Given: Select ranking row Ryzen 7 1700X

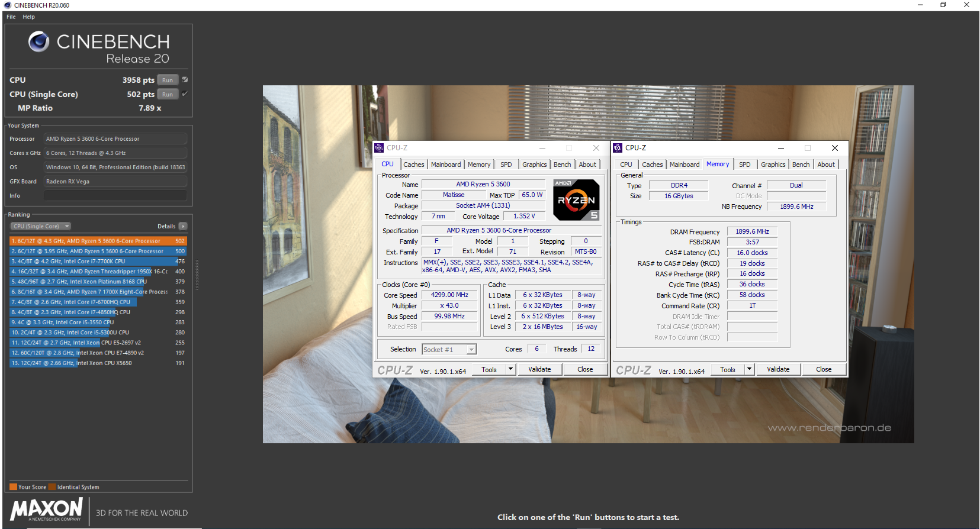Looking at the screenshot, I should tap(98, 292).
